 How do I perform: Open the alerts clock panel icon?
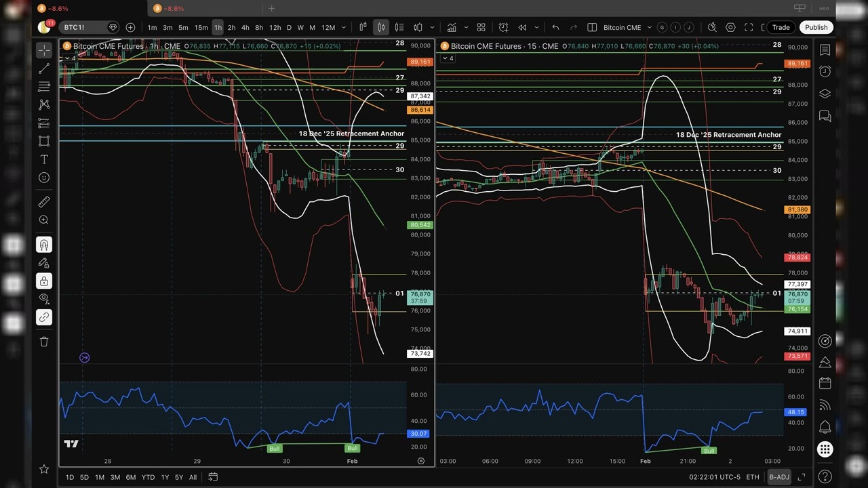[x=825, y=72]
